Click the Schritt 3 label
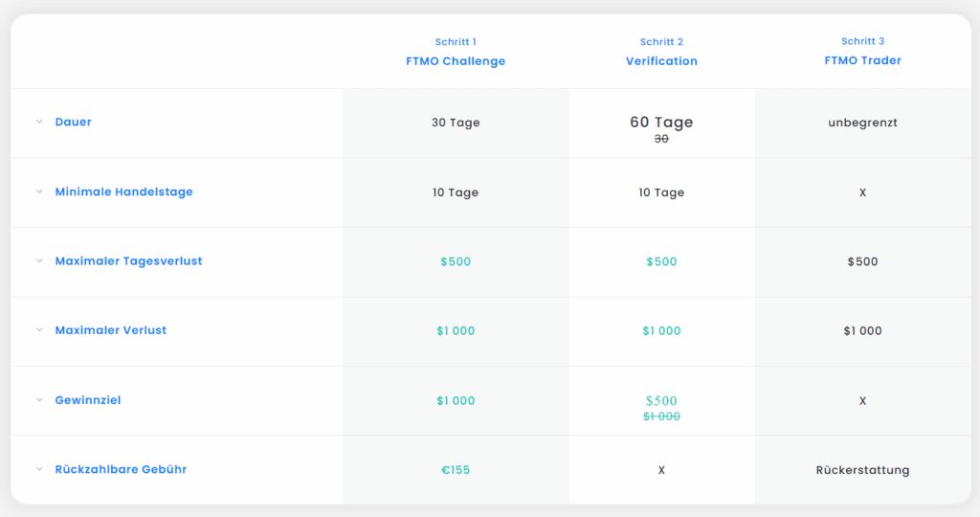The height and width of the screenshot is (517, 980). pyautogui.click(x=862, y=41)
